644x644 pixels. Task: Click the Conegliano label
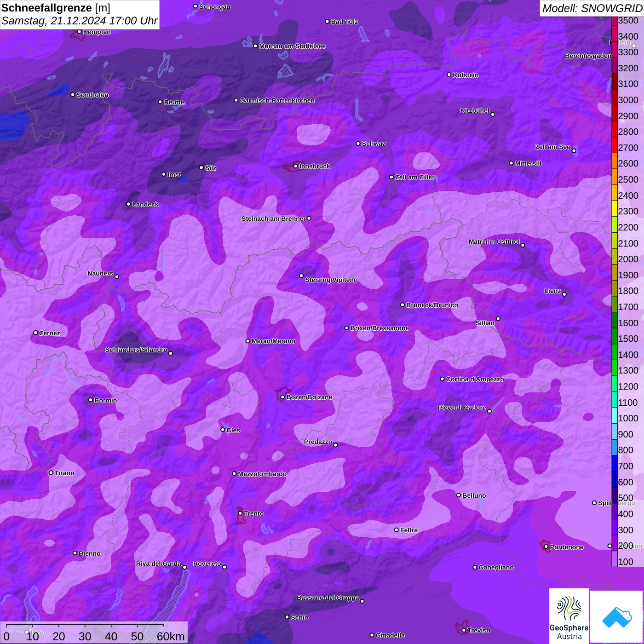tap(496, 567)
